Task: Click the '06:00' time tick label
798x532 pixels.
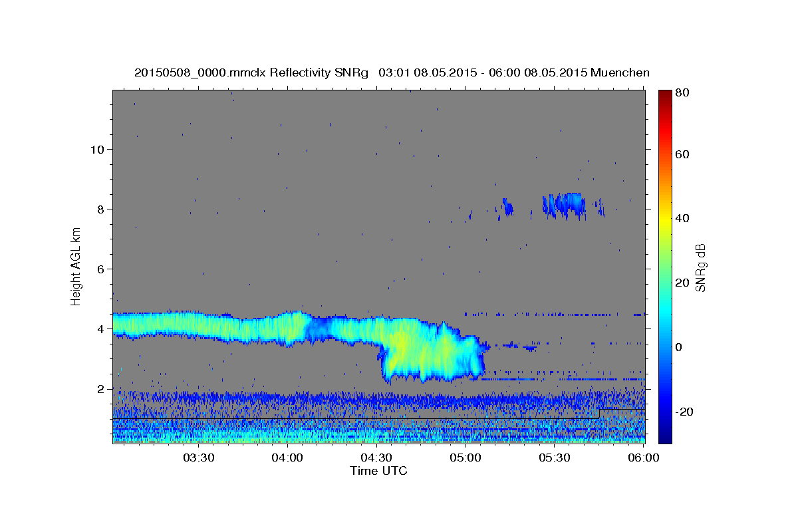Action: click(643, 458)
